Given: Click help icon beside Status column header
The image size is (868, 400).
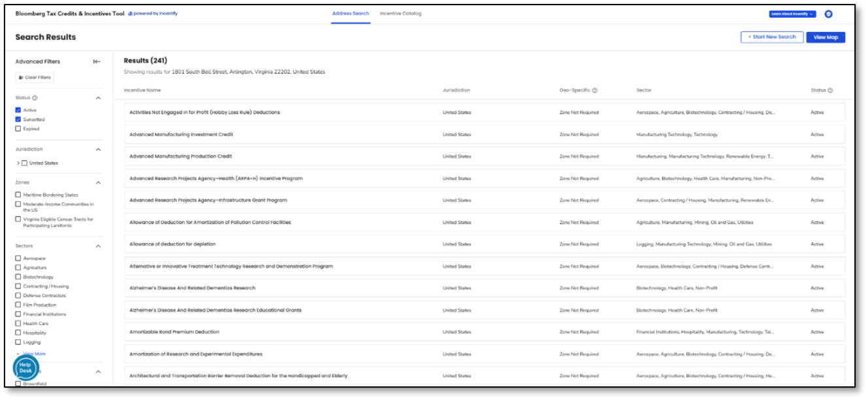Looking at the screenshot, I should [831, 90].
